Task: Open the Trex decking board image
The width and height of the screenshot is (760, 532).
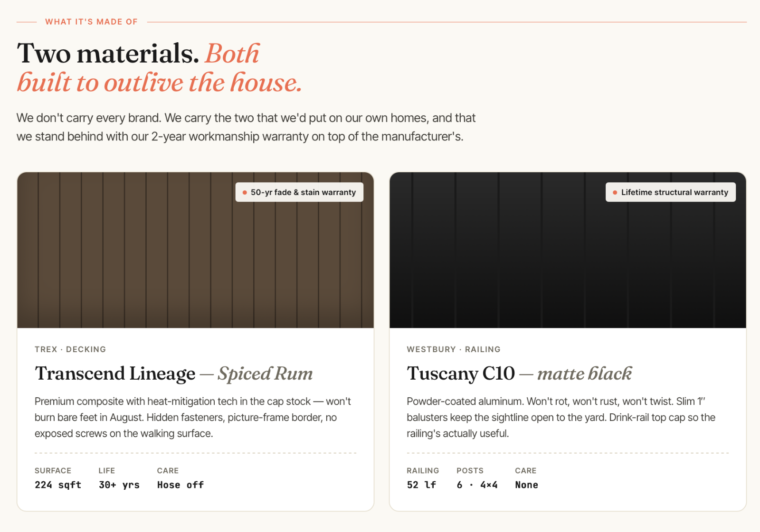Action: tap(195, 250)
